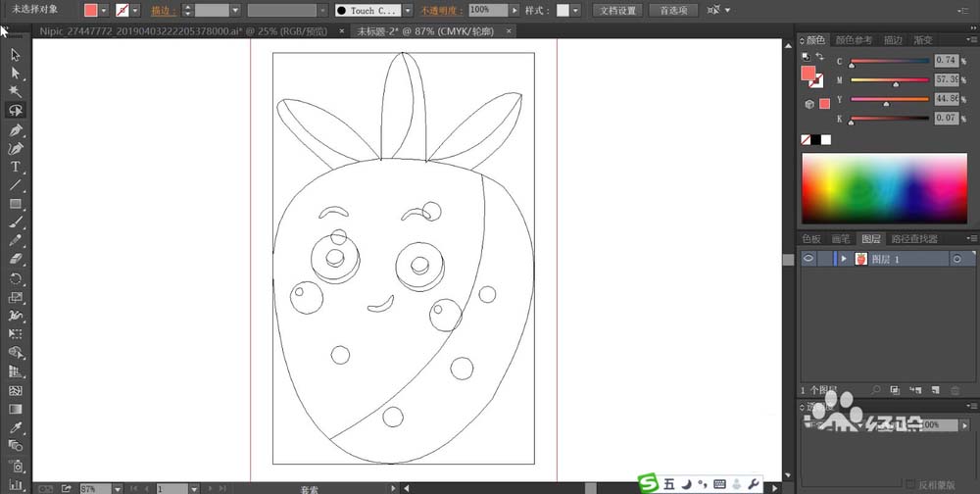
Task: Click the 文档设置 button
Action: [617, 11]
